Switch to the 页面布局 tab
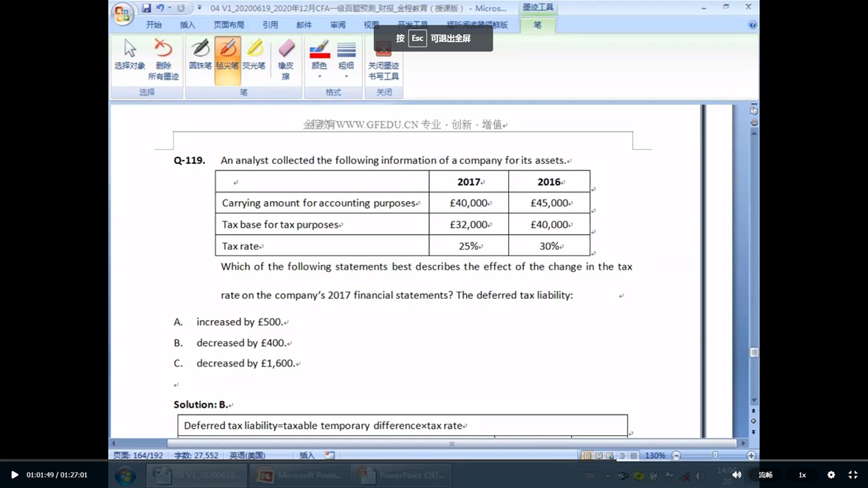The height and width of the screenshot is (488, 868). pyautogui.click(x=229, y=25)
